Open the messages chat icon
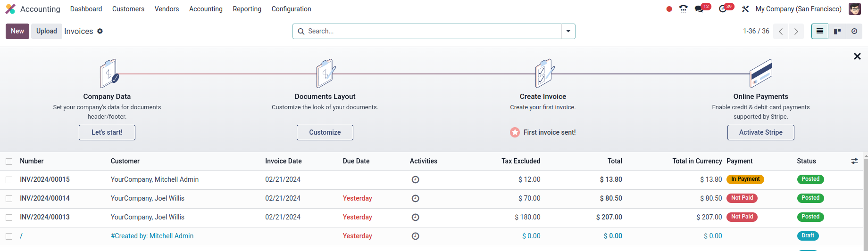Viewport: 868px width, 251px height. click(699, 9)
